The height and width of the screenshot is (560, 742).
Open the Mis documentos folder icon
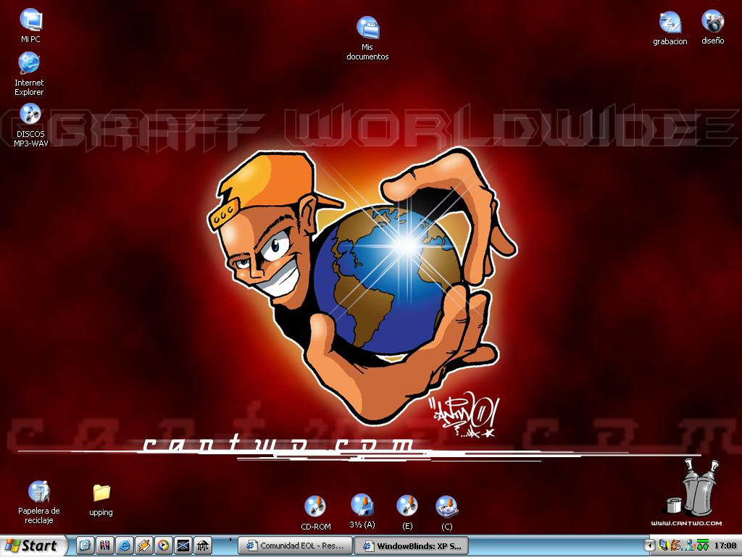367,30
